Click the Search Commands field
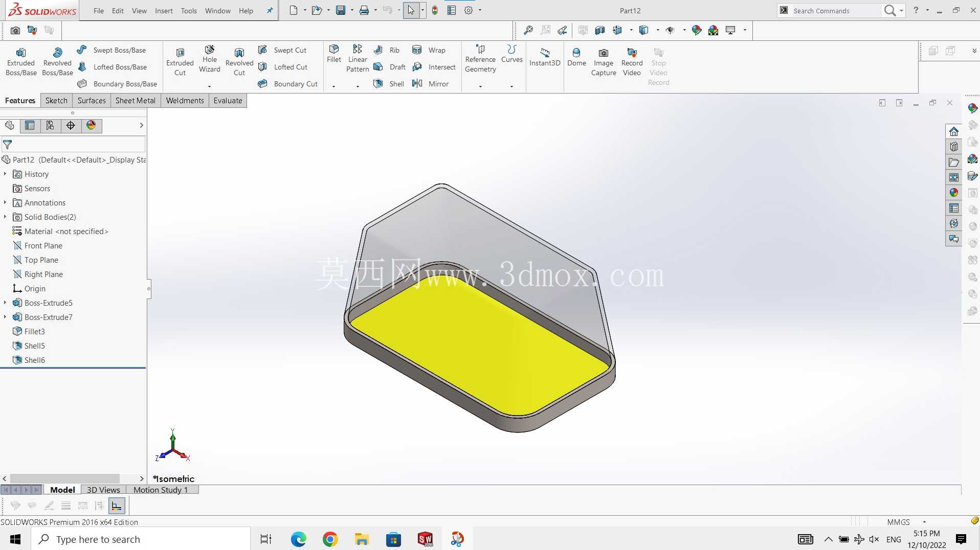Viewport: 980px width, 550px height. tap(836, 11)
